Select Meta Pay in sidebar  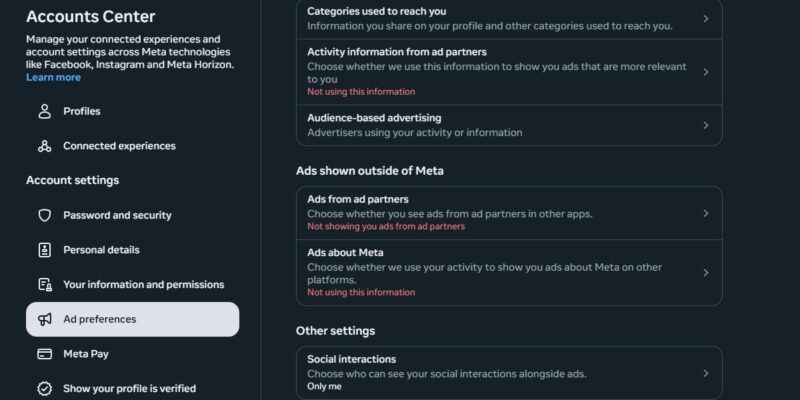tap(84, 354)
